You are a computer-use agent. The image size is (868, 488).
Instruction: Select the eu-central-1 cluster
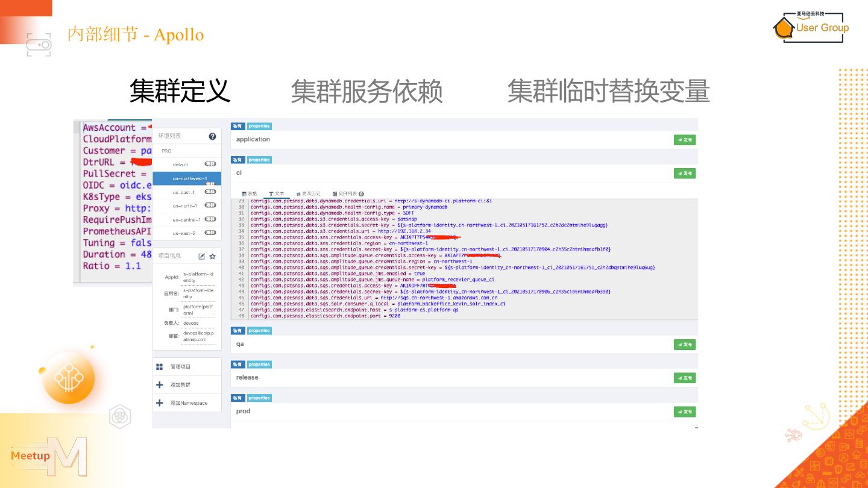coord(187,220)
